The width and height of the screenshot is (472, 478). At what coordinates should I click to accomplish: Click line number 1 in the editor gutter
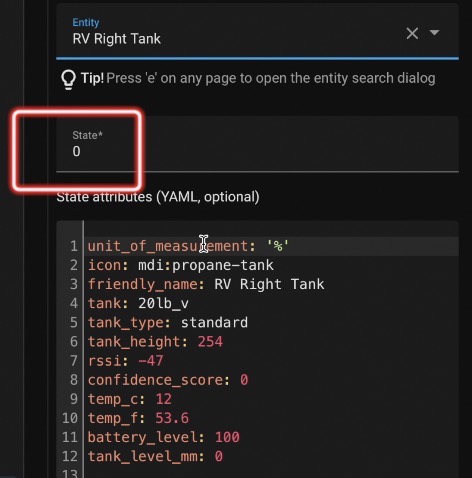74,246
